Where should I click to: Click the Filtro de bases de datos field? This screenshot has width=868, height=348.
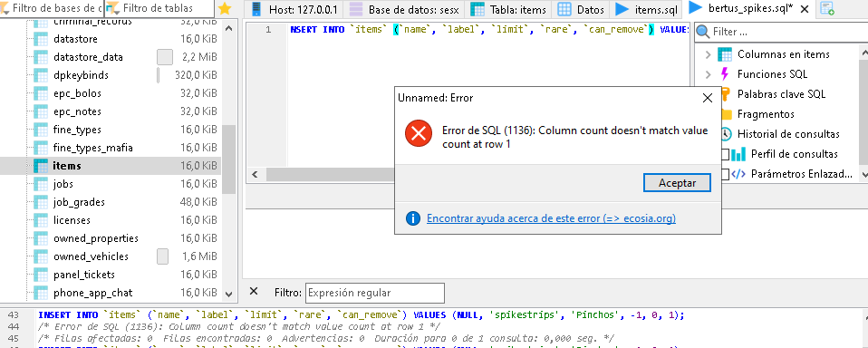pyautogui.click(x=52, y=8)
